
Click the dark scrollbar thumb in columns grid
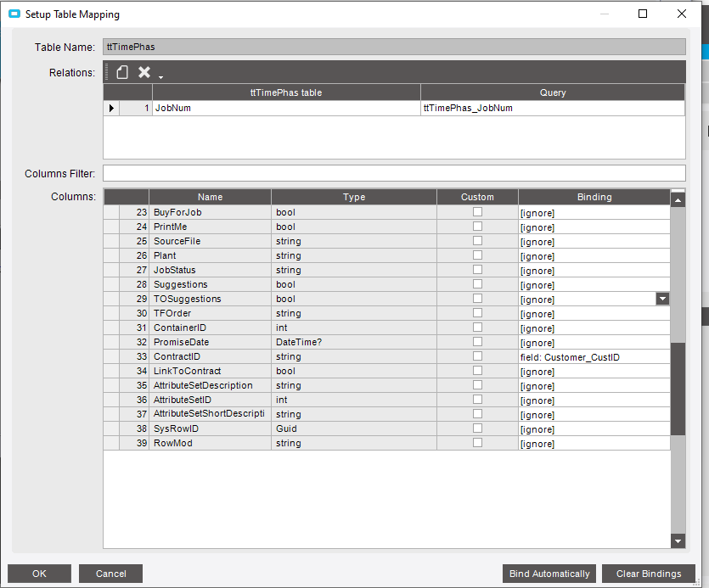[678, 389]
